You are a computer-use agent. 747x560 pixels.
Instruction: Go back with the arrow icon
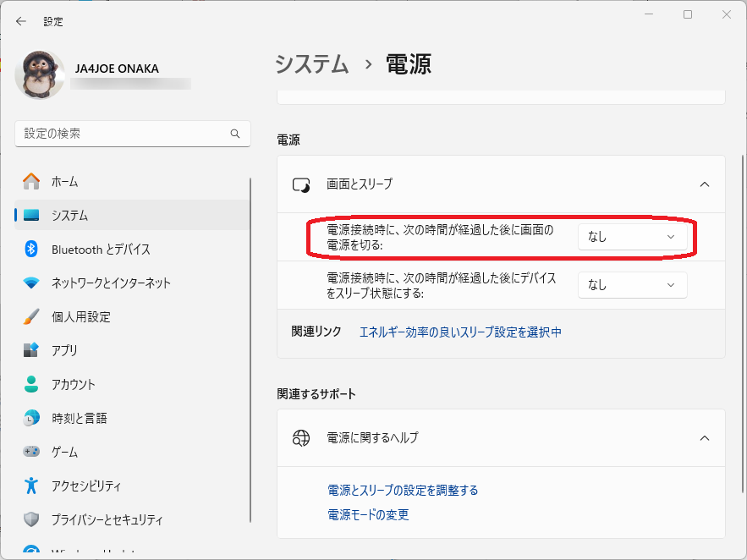pyautogui.click(x=20, y=21)
